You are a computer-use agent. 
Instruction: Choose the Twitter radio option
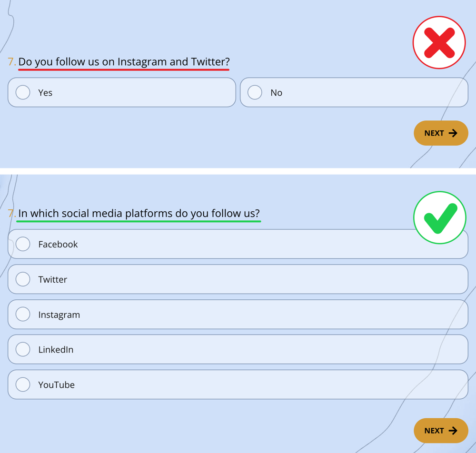pos(23,279)
